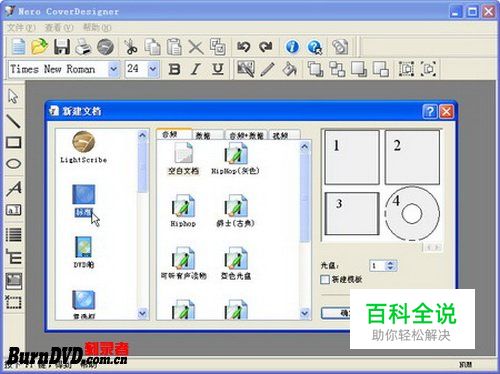Click disc preview number 4
The width and height of the screenshot is (500, 374).
point(412,213)
